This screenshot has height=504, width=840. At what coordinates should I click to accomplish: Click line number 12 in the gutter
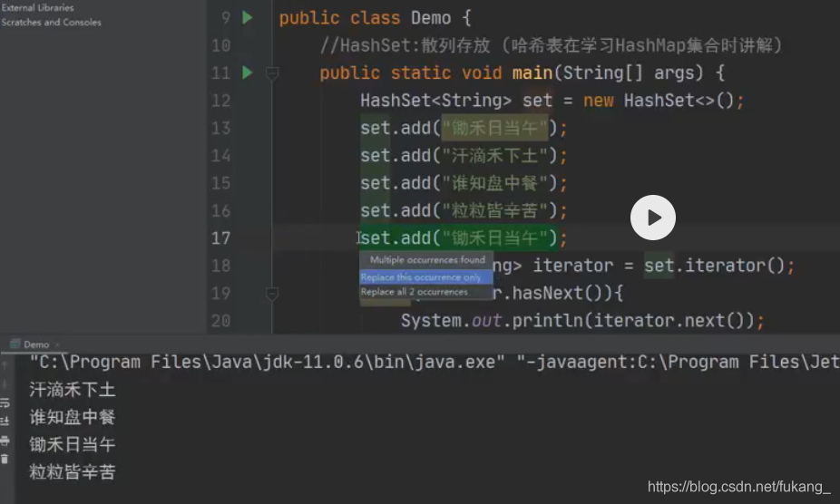(x=220, y=100)
